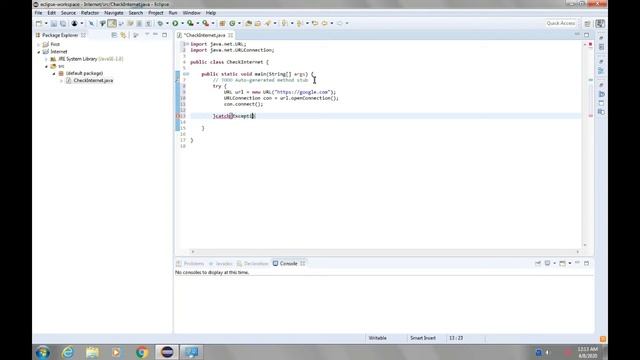Open the Window menu

pyautogui.click(x=191, y=13)
